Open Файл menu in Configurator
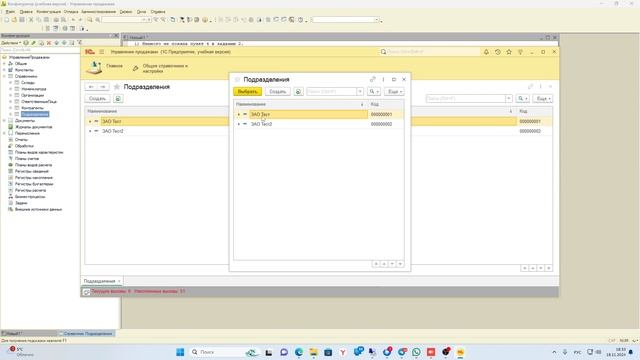Viewport: 640px width, 360px height. click(10, 12)
